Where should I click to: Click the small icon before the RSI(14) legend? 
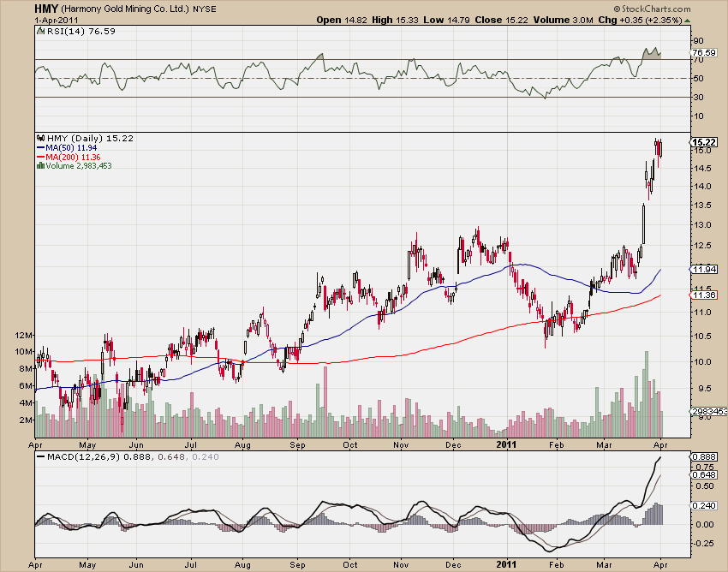[41, 31]
